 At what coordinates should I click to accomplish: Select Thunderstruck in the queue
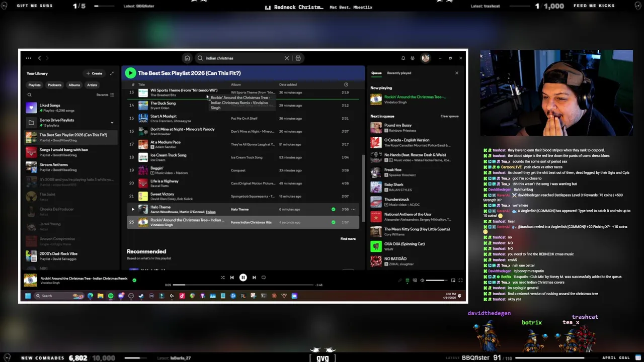[415, 202]
